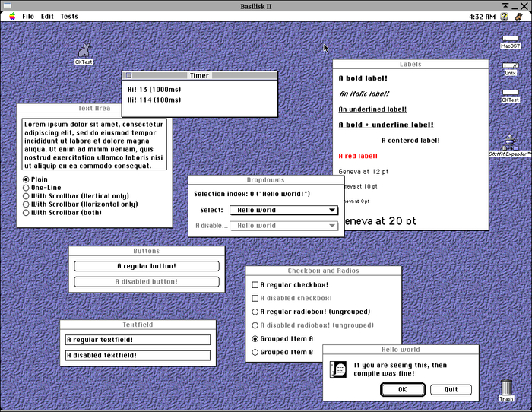Click the disabled ungrouped radiobox
Viewport: 532px width, 412px height.
click(255, 325)
